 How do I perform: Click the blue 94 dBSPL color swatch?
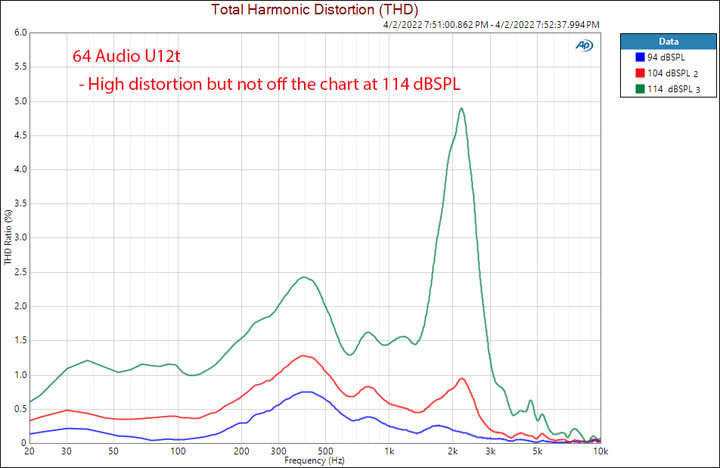(x=640, y=57)
